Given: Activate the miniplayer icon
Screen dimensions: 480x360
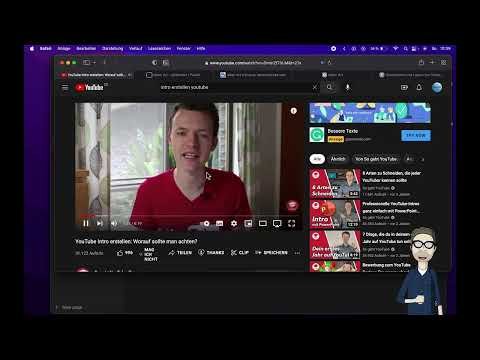Looking at the screenshot, I should (248, 223).
